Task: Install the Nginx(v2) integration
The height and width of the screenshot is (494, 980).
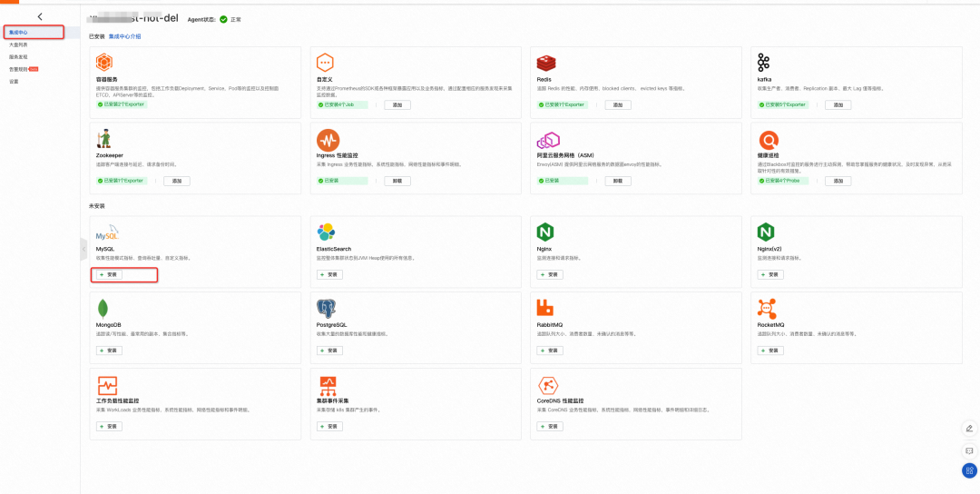Action: point(770,274)
